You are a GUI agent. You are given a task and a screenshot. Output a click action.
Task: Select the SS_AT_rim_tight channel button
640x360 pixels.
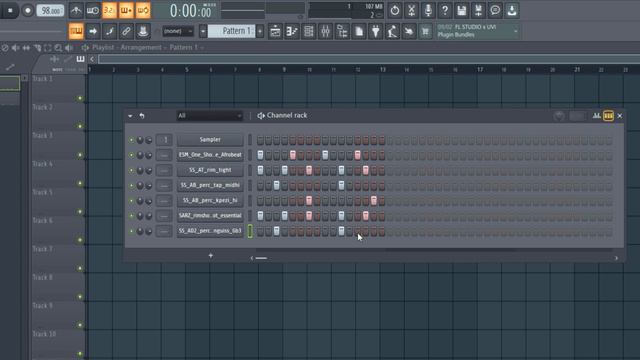[210, 170]
